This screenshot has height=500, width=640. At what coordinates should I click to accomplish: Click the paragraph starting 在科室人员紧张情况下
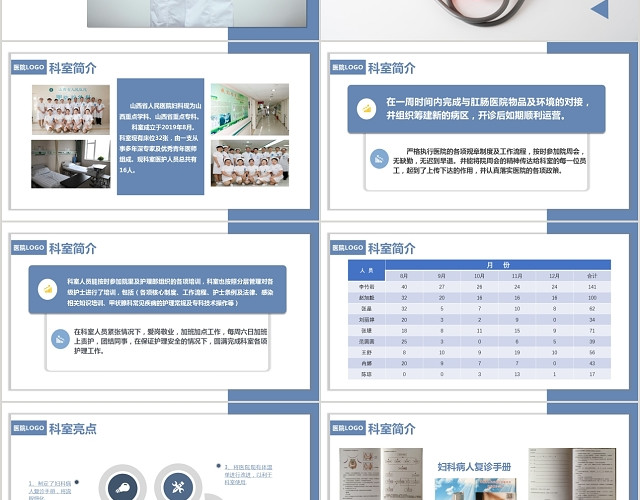pyautogui.click(x=170, y=341)
